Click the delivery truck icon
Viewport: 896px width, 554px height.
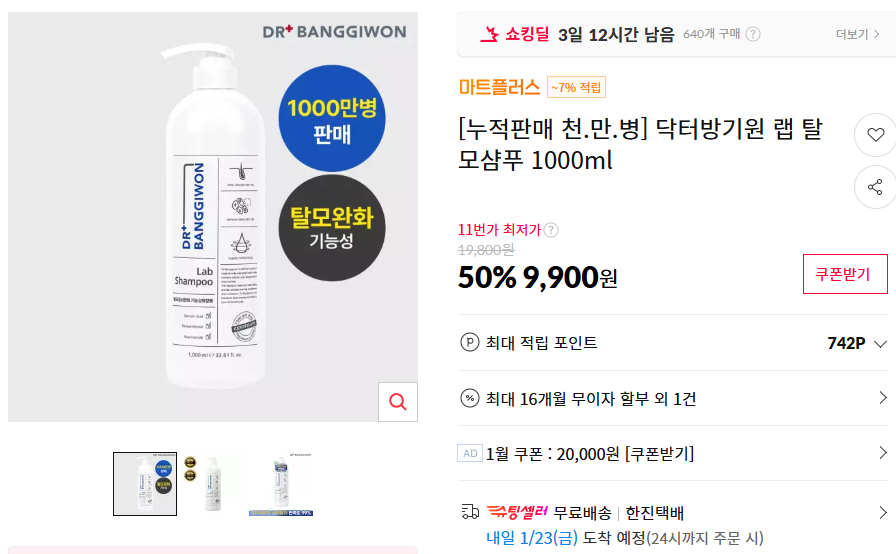click(x=470, y=512)
